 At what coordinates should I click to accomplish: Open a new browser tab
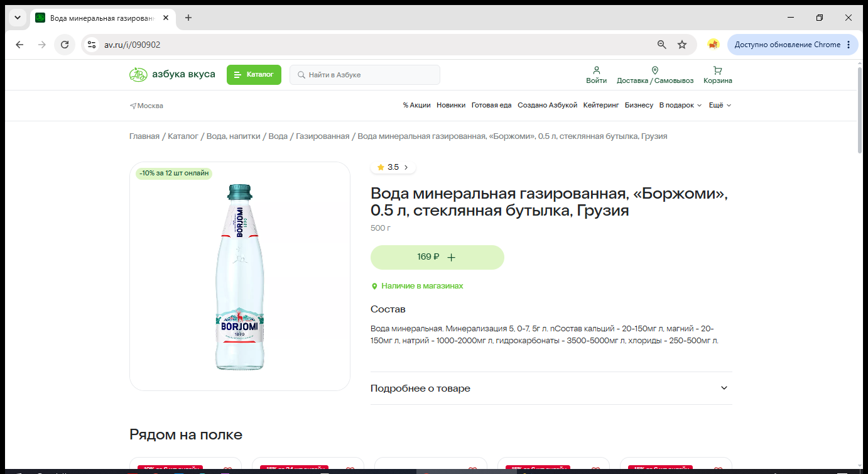pos(188,18)
